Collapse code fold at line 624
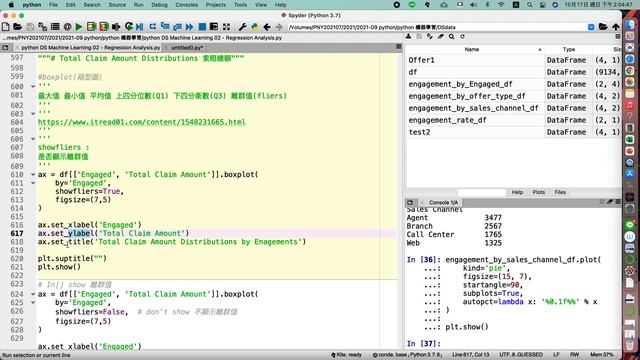 coord(33,294)
